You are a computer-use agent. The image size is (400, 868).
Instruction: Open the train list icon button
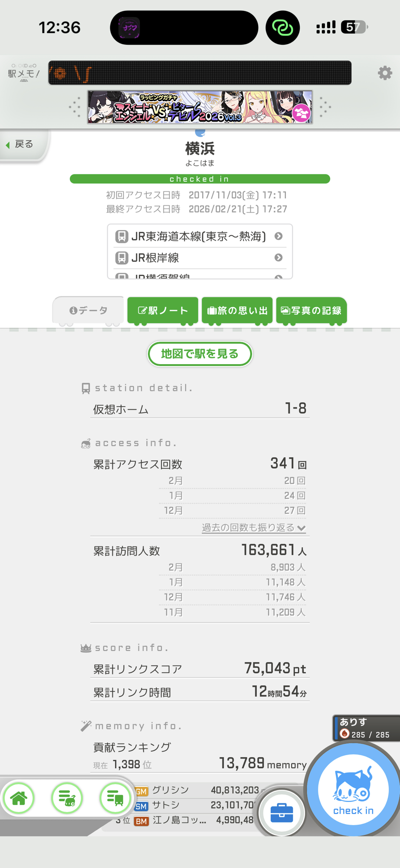[x=115, y=798]
